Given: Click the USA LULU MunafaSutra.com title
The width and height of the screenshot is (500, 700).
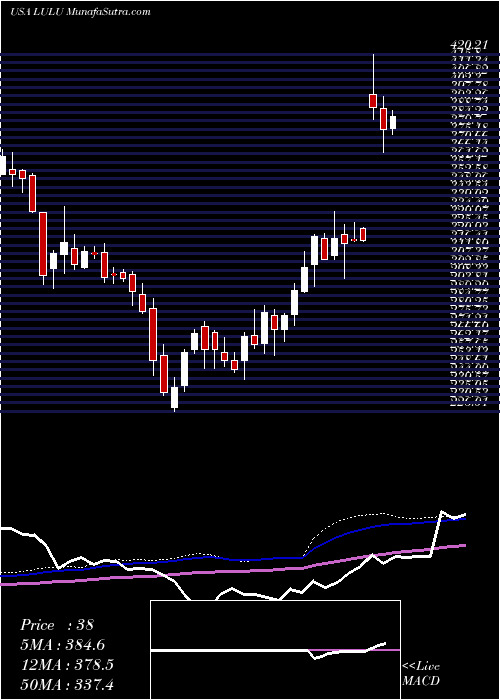Looking at the screenshot, I should [x=80, y=12].
